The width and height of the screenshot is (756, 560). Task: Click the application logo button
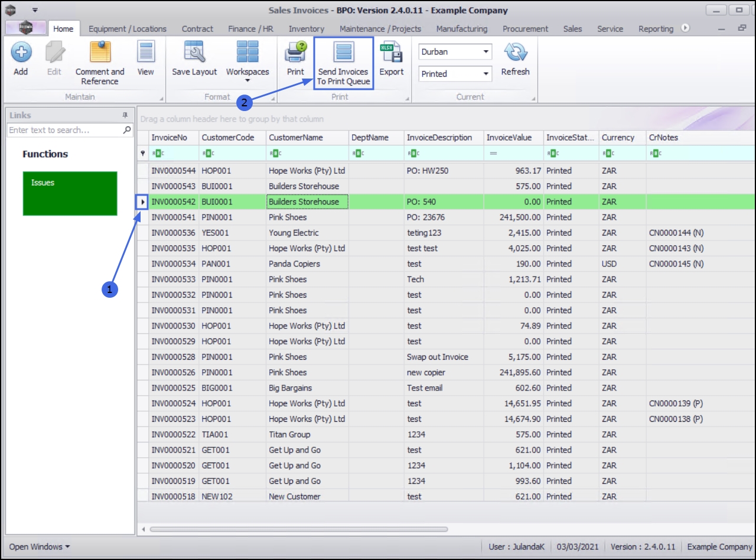pos(26,28)
